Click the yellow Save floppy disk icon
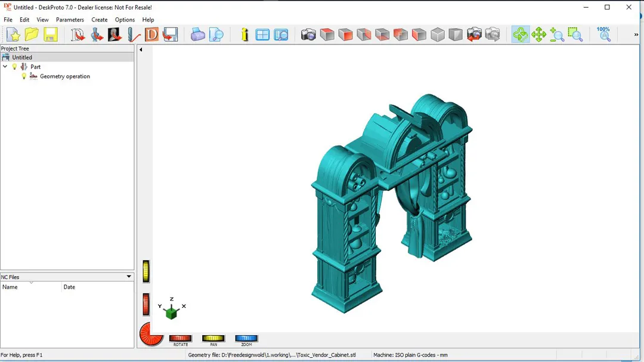The width and height of the screenshot is (644, 362). pyautogui.click(x=51, y=35)
